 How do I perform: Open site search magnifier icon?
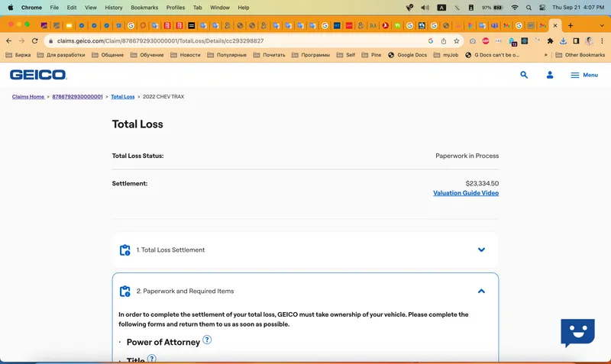[x=524, y=75]
